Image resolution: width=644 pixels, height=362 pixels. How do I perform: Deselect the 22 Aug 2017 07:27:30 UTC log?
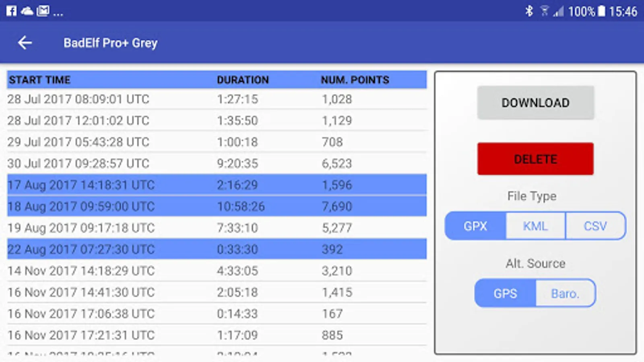tap(217, 249)
